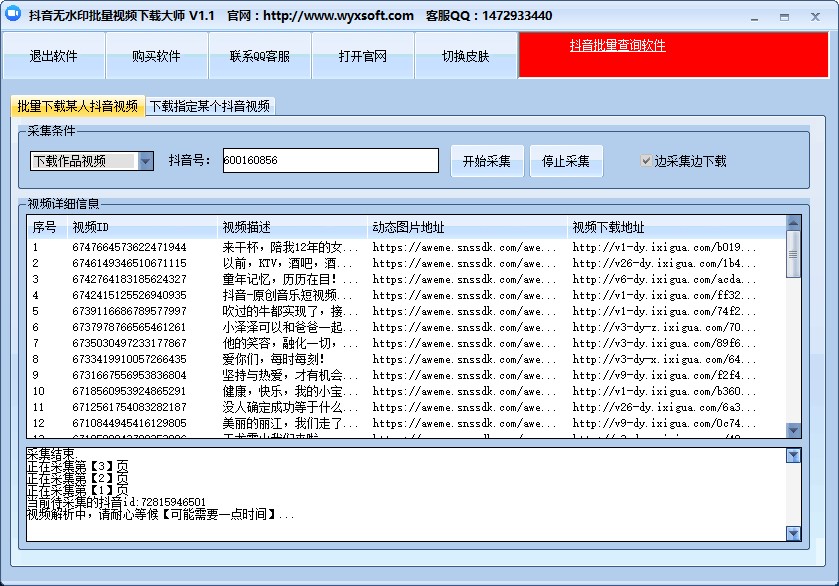The image size is (839, 586).
Task: Click description 吹过的牛都实现了，接...
Action: point(290,311)
